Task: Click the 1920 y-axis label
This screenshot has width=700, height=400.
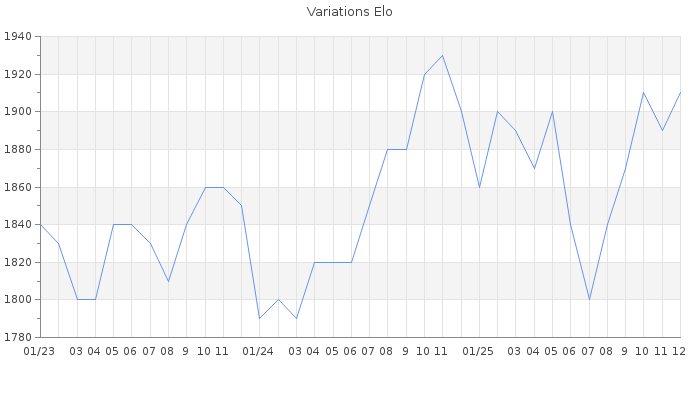Action: pos(17,75)
